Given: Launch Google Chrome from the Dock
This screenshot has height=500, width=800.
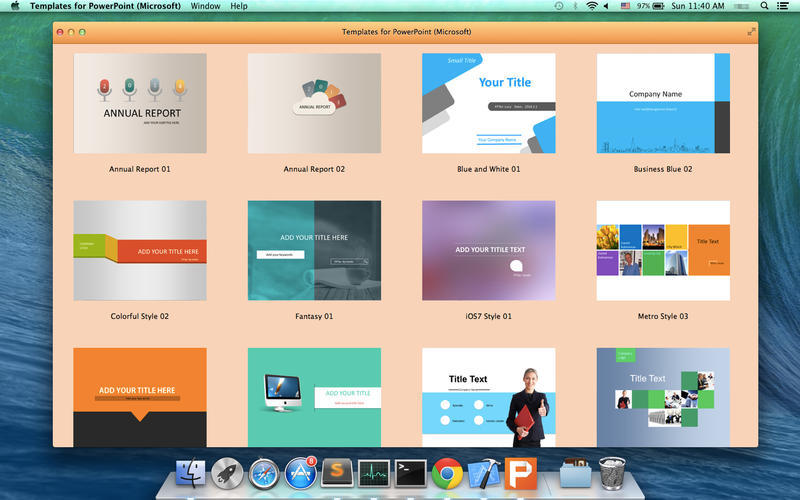Looking at the screenshot, I should (447, 473).
